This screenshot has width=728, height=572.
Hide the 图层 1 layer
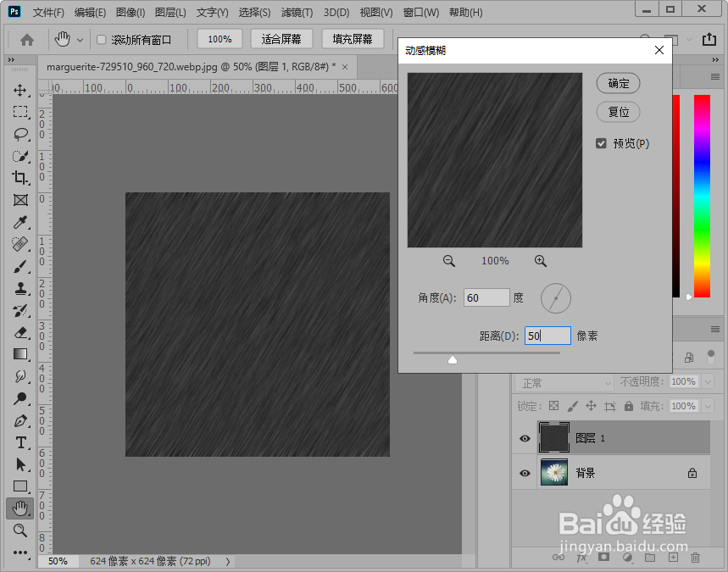[525, 438]
